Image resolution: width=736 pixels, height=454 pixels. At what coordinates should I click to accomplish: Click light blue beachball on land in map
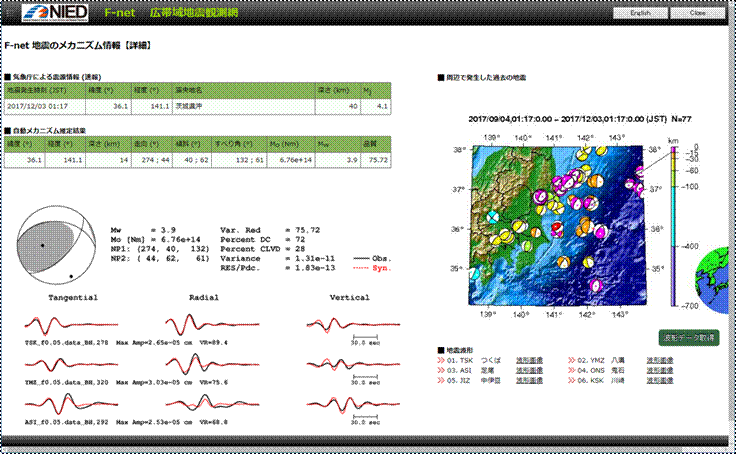[x=492, y=217]
